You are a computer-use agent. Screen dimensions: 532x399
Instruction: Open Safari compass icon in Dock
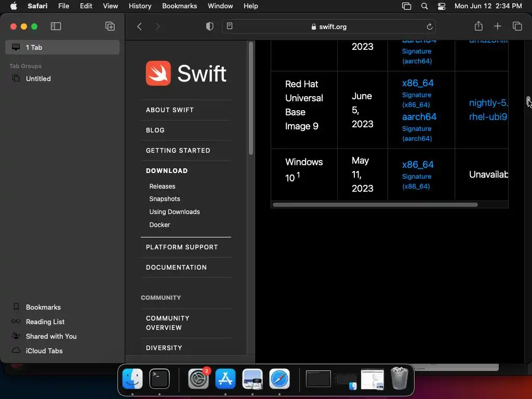pyautogui.click(x=279, y=378)
